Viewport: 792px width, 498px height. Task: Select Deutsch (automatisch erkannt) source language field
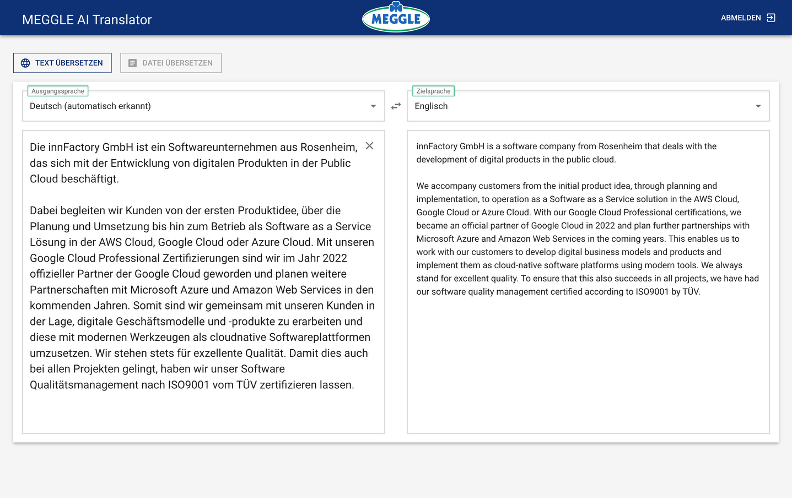click(204, 106)
